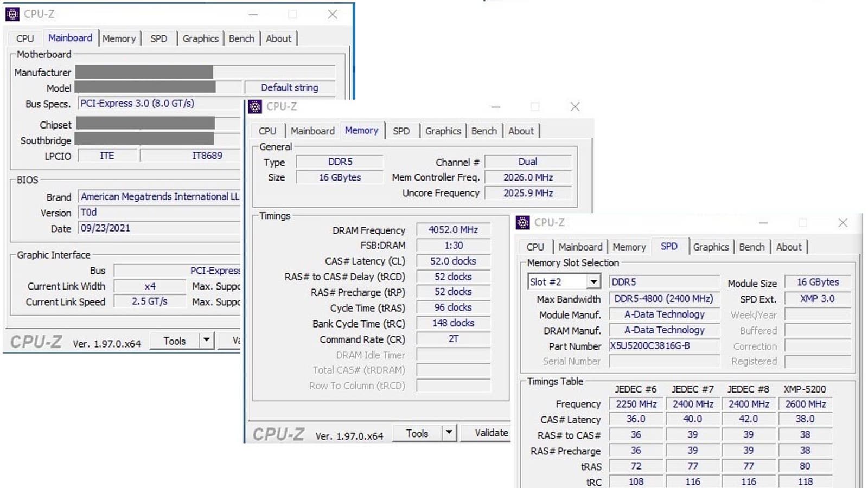Expand Tools dropdown arrow in Mainboard window
Image resolution: width=868 pixels, height=488 pixels.
(x=206, y=341)
